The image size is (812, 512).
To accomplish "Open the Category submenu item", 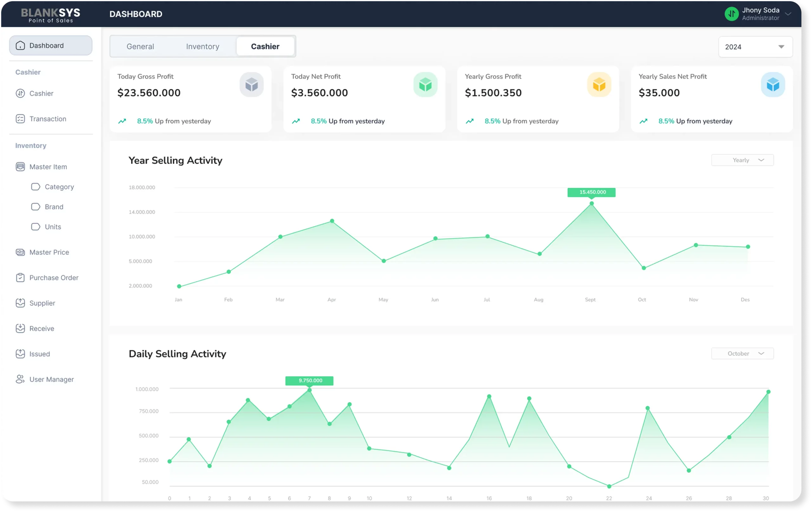I will [x=59, y=187].
